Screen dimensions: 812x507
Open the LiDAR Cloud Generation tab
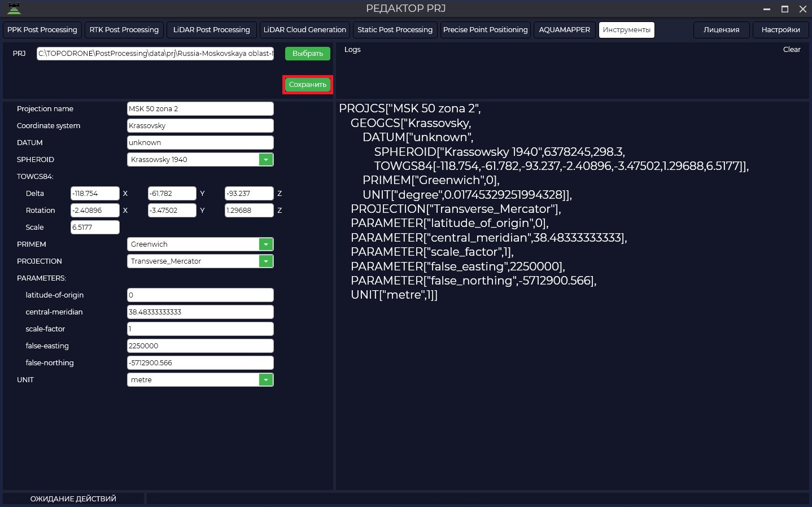305,30
